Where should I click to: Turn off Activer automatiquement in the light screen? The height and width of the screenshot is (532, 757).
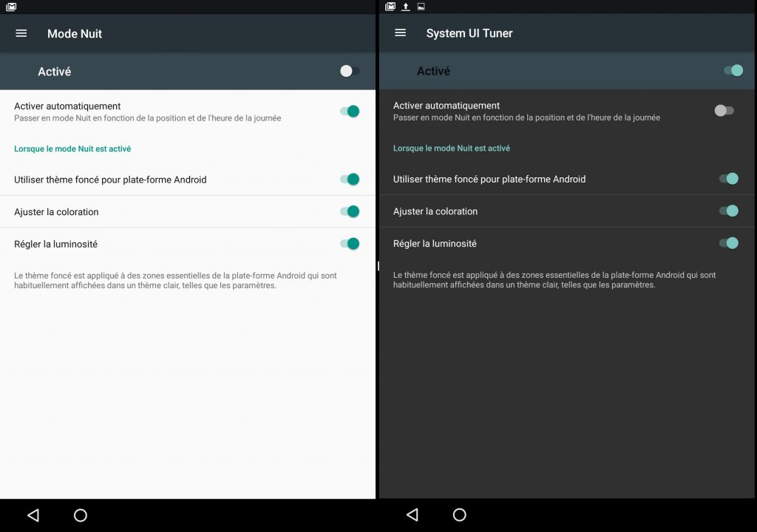coord(350,112)
